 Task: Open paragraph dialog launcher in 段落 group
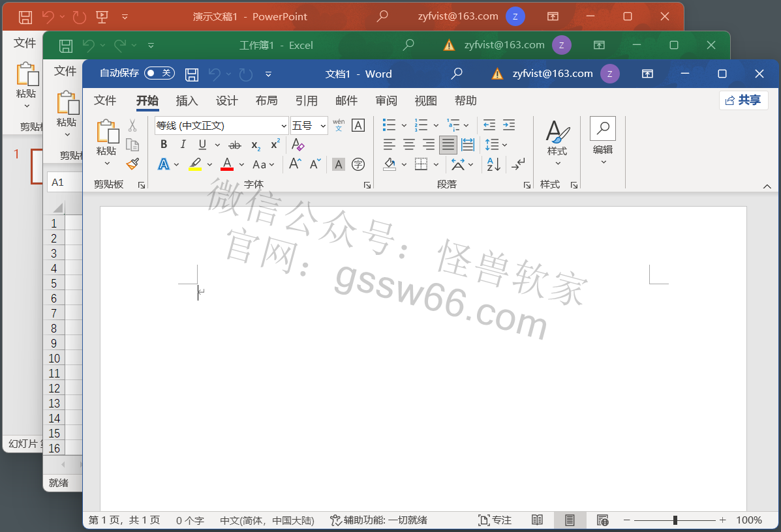(527, 185)
